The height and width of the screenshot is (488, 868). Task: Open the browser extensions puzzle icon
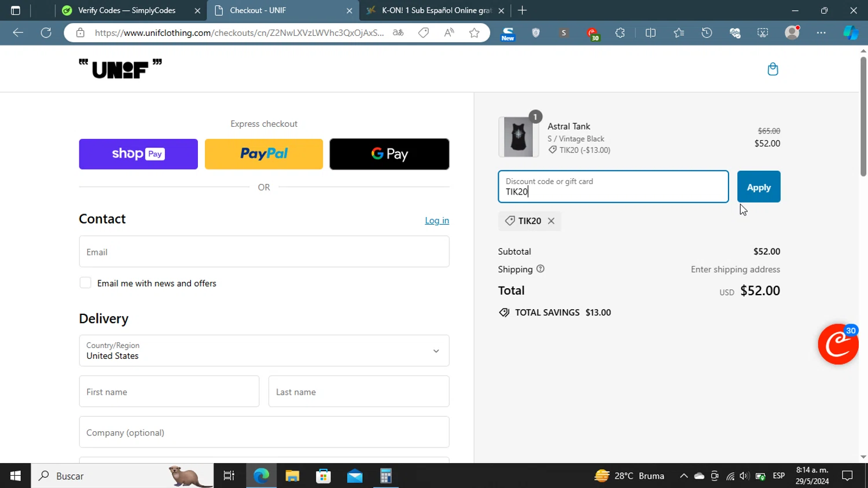coord(620,33)
